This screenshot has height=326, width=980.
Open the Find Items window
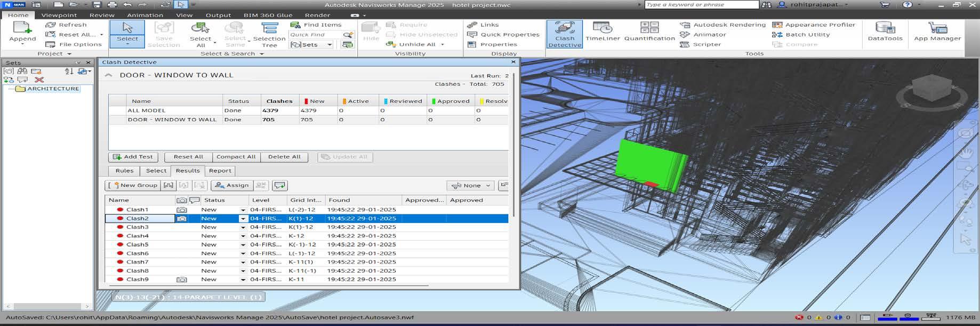[x=316, y=25]
